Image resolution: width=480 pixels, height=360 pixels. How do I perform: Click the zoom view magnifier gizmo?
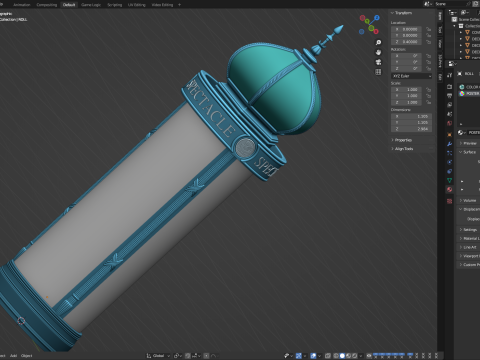pos(378,43)
